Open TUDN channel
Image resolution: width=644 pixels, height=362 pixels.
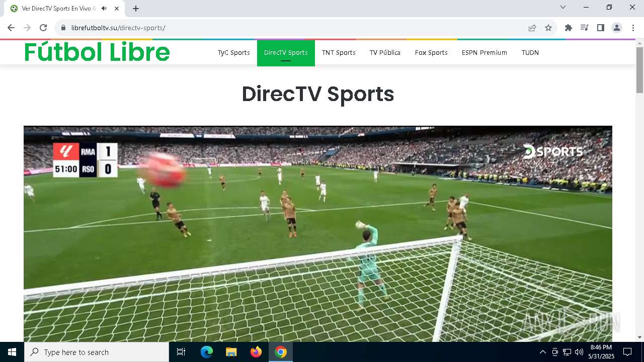pos(530,53)
